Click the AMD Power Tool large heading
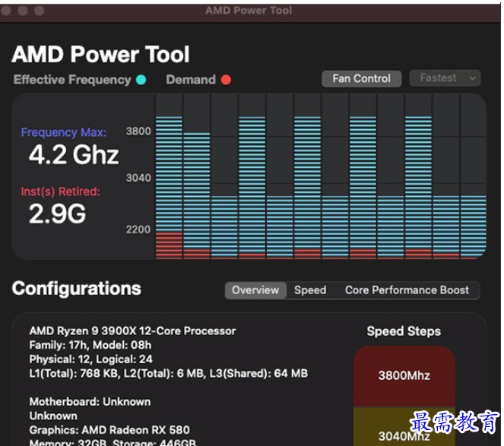The height and width of the screenshot is (446, 504). click(x=100, y=54)
